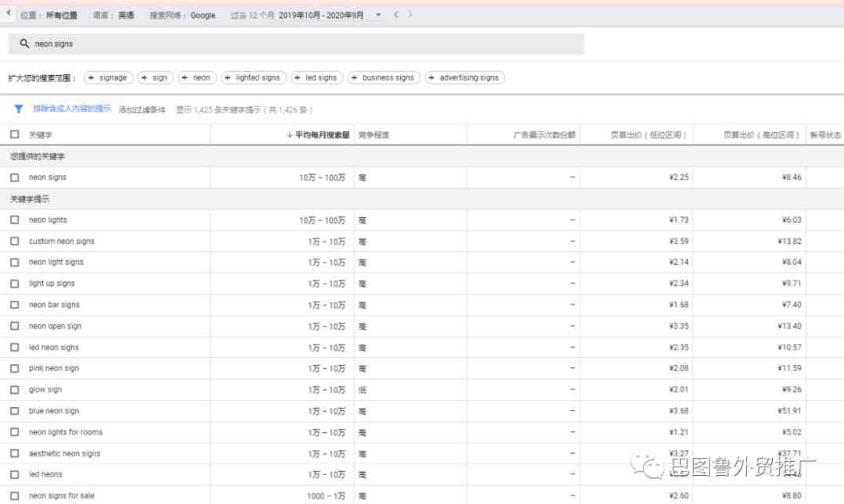The width and height of the screenshot is (844, 504).
Task: Go to previous date period arrow
Action: point(396,15)
